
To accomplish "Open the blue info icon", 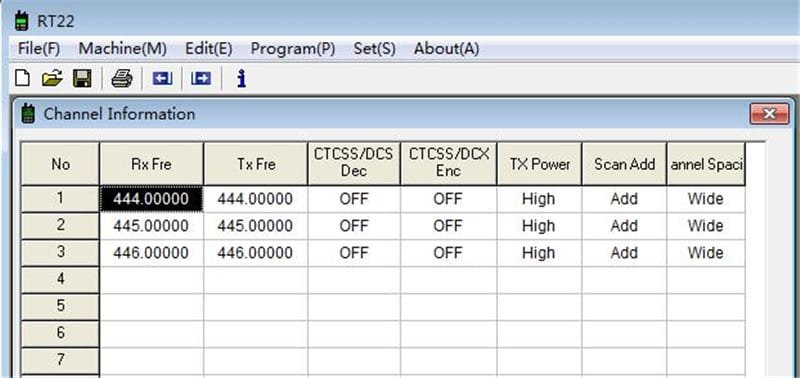I will click(x=241, y=79).
